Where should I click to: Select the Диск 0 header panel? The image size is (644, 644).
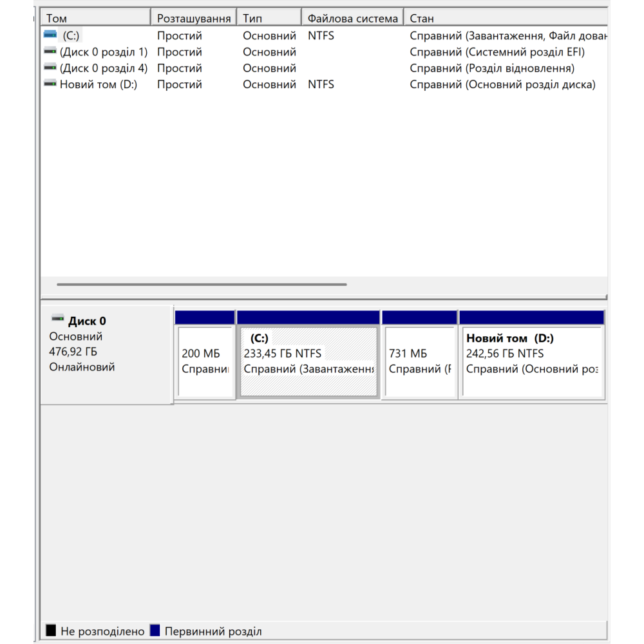106,354
